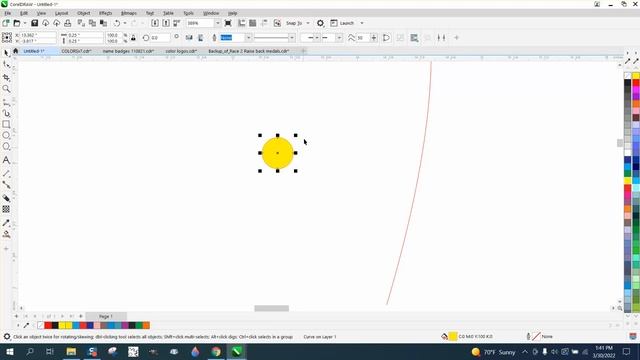Click the Undo arrow icon
The width and height of the screenshot is (640, 360).
[x=117, y=23]
